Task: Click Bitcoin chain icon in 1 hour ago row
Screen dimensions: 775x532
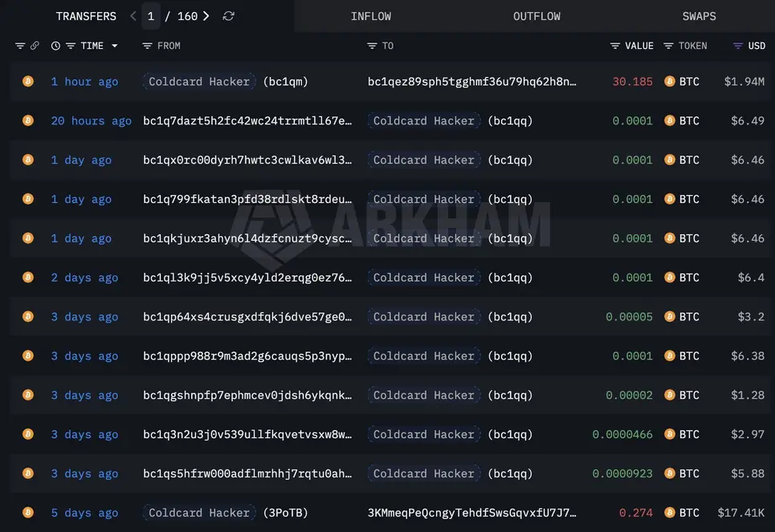Action: coord(28,81)
